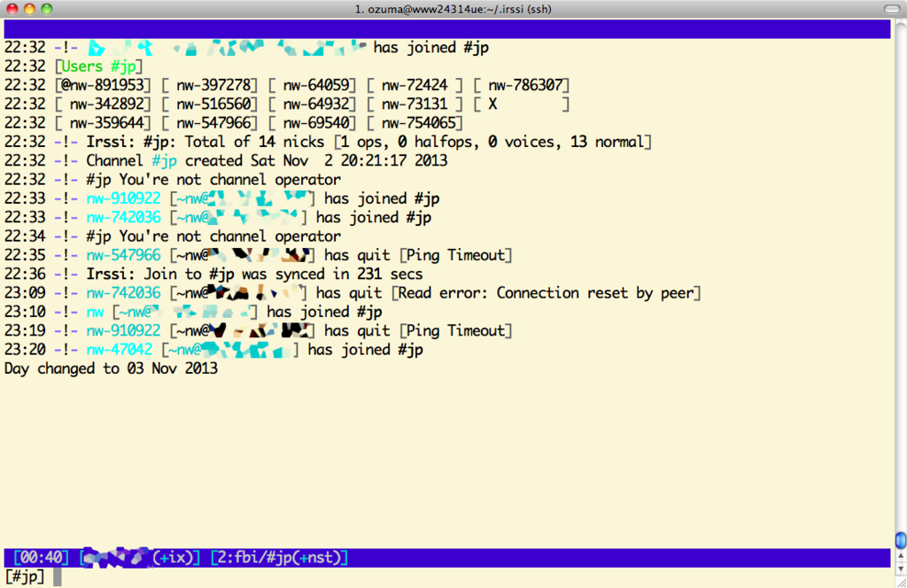Image resolution: width=907 pixels, height=588 pixels.
Task: Select nick nw-516560 in user list
Action: 213,104
